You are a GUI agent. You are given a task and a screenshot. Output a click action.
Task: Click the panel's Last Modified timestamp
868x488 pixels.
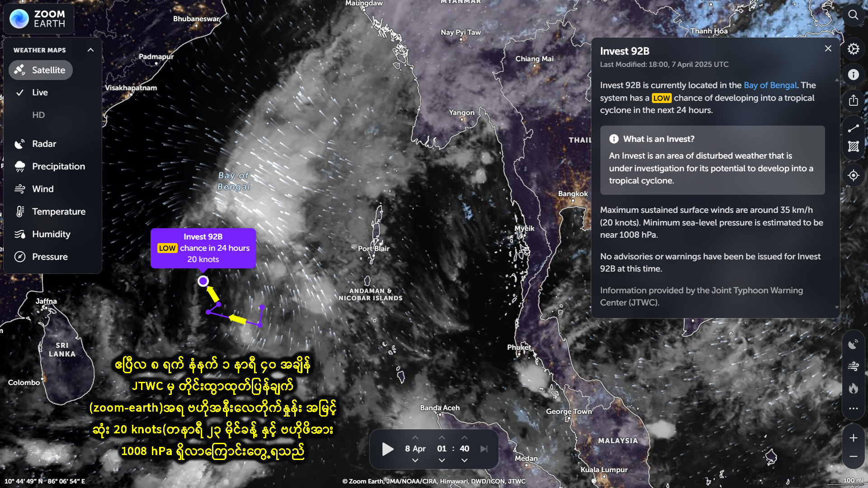(664, 65)
